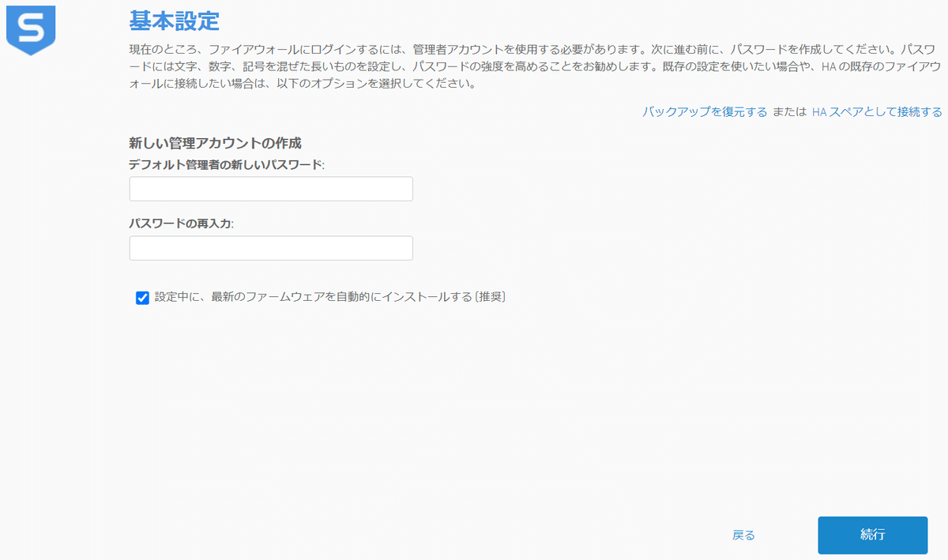The width and height of the screenshot is (948, 560).
Task: Click the 新しい管理アカウントの作成 heading text
Action: [x=215, y=144]
